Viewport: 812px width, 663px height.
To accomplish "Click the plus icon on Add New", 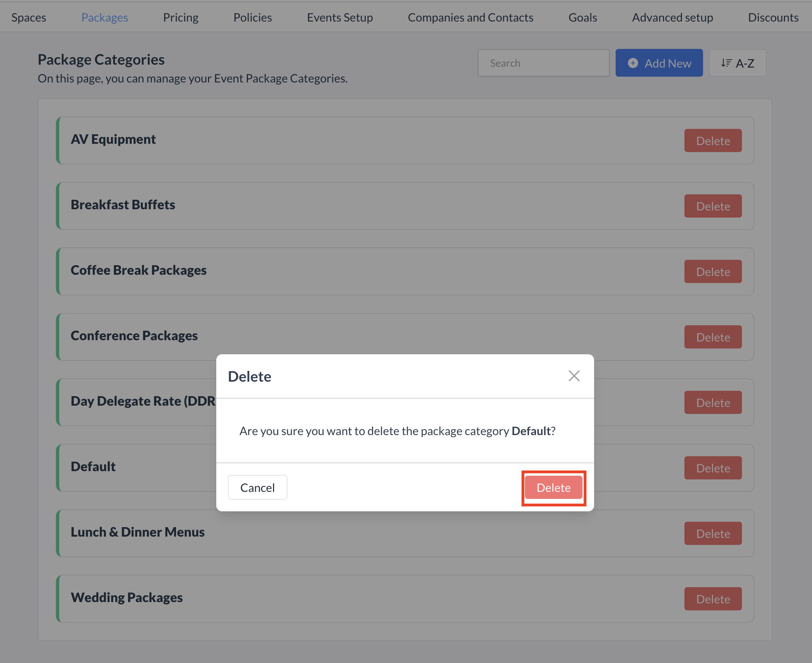I will pyautogui.click(x=633, y=63).
